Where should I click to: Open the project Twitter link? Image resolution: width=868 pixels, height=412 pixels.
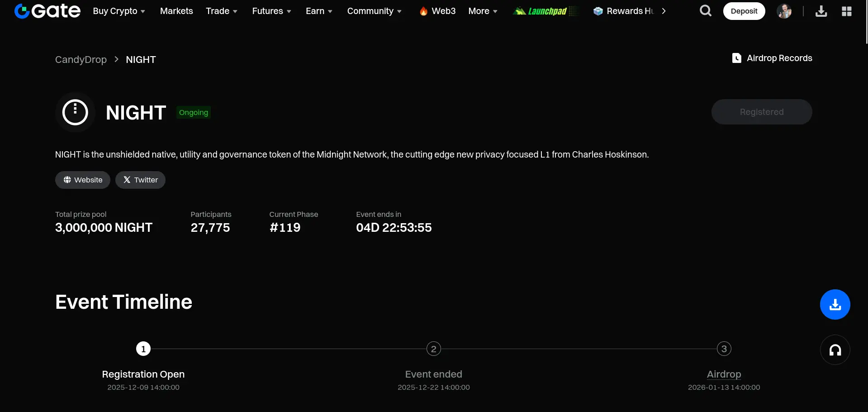click(140, 180)
